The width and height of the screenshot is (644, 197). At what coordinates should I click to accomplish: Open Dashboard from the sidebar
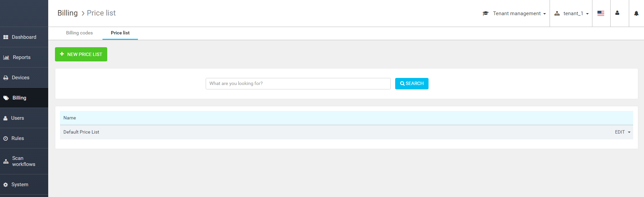pyautogui.click(x=24, y=37)
